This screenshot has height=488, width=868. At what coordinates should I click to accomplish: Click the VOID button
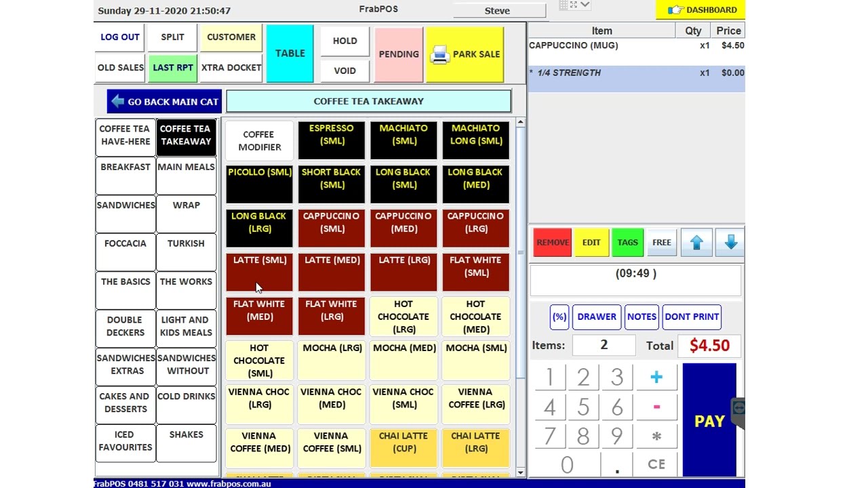[x=344, y=70]
